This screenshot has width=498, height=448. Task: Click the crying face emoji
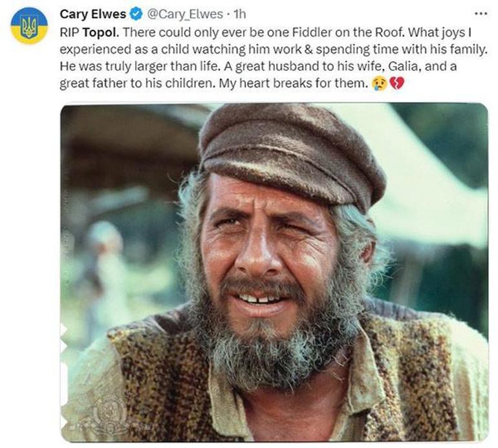pyautogui.click(x=380, y=83)
